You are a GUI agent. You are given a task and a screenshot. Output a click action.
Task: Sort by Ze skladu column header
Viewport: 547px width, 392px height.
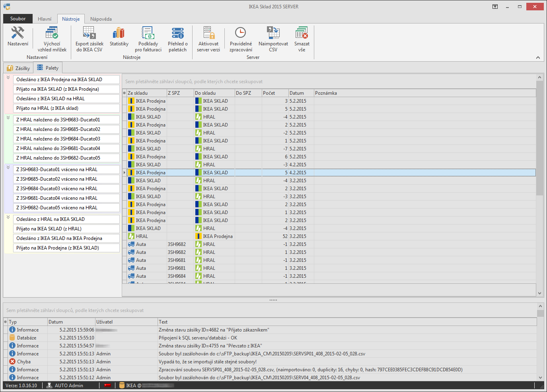146,93
